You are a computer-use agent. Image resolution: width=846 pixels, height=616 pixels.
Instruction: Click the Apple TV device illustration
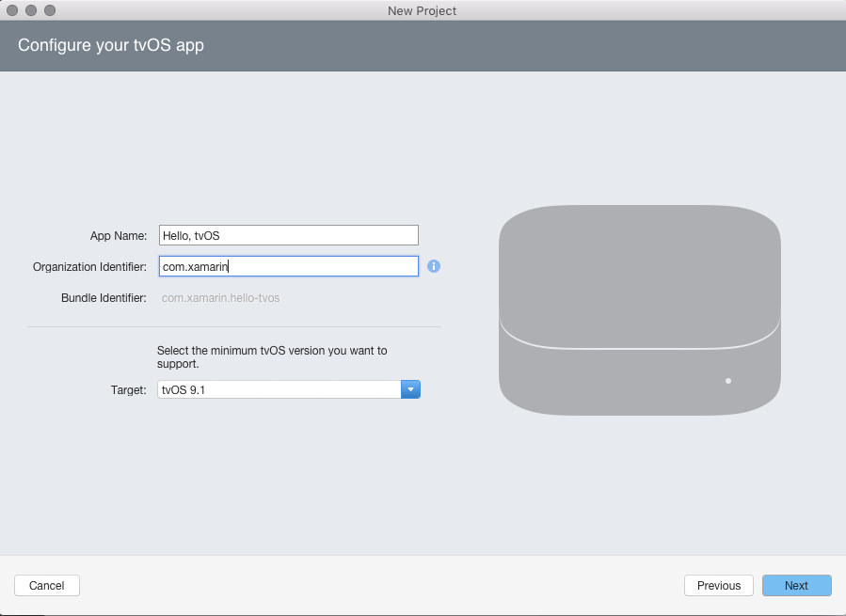click(639, 310)
